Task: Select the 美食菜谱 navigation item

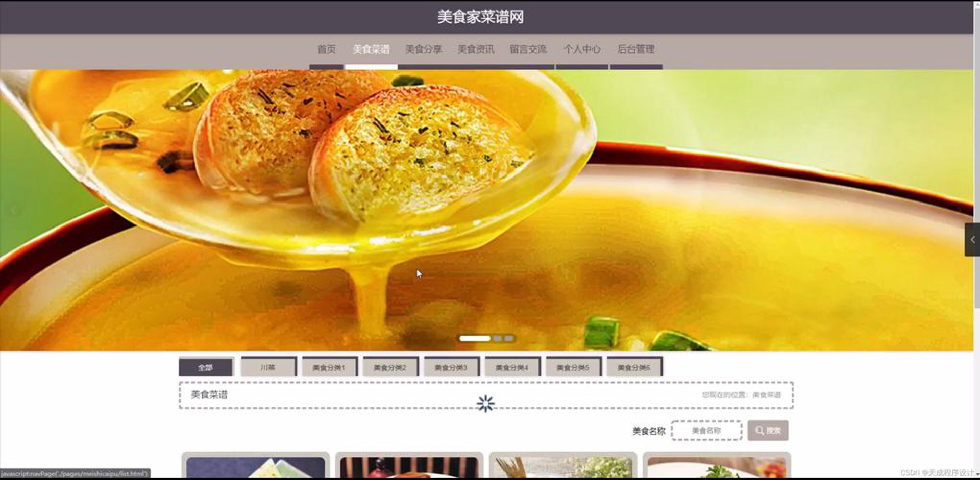Action: pyautogui.click(x=371, y=49)
